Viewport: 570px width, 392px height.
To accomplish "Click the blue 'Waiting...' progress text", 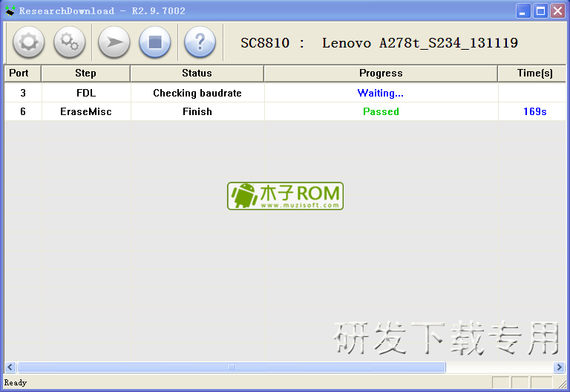I will [381, 93].
